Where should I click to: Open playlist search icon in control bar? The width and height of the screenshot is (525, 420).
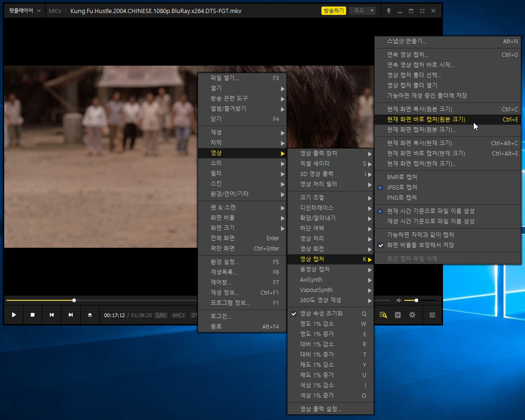coord(383,315)
